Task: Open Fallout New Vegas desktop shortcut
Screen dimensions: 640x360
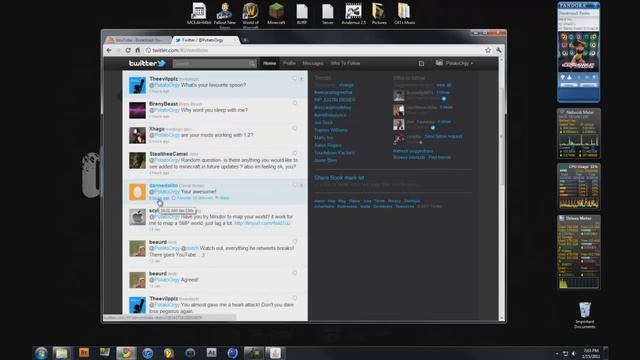Action: [x=224, y=15]
